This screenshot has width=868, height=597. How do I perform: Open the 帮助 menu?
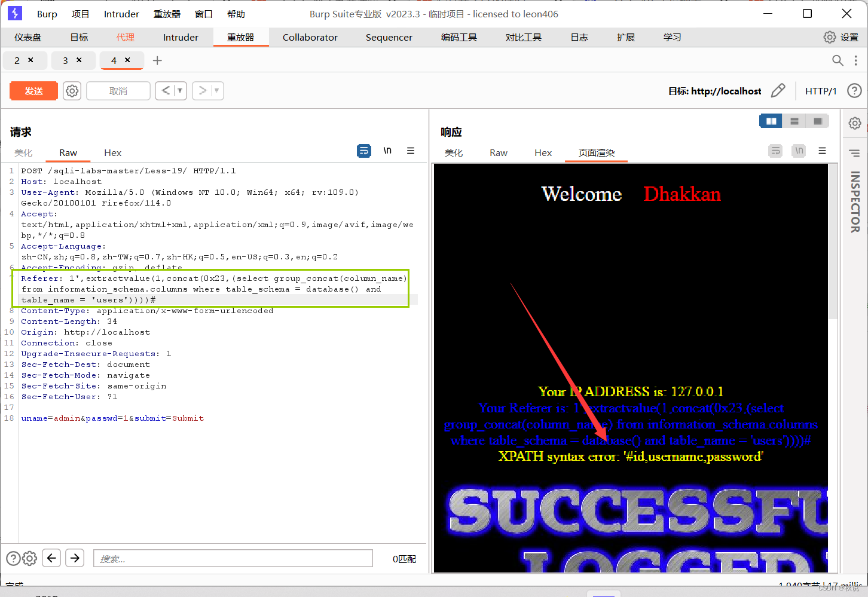(x=236, y=14)
